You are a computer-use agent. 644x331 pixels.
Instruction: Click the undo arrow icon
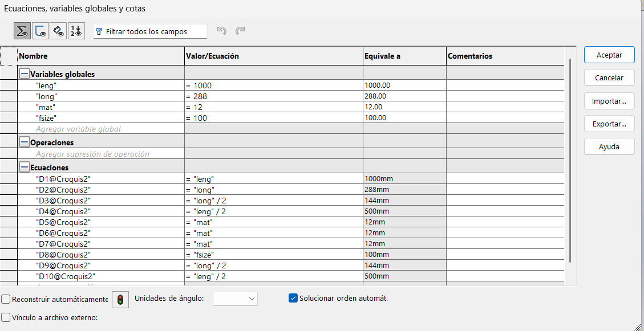point(222,31)
